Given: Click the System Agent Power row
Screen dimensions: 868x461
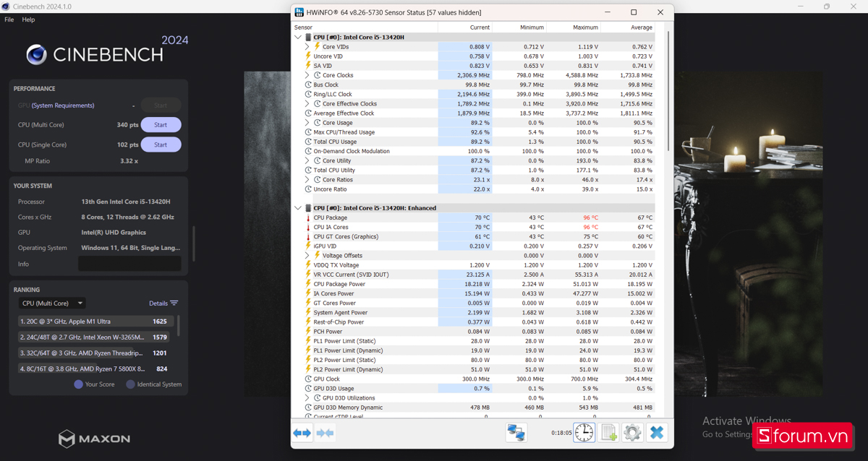Looking at the screenshot, I should (474, 313).
